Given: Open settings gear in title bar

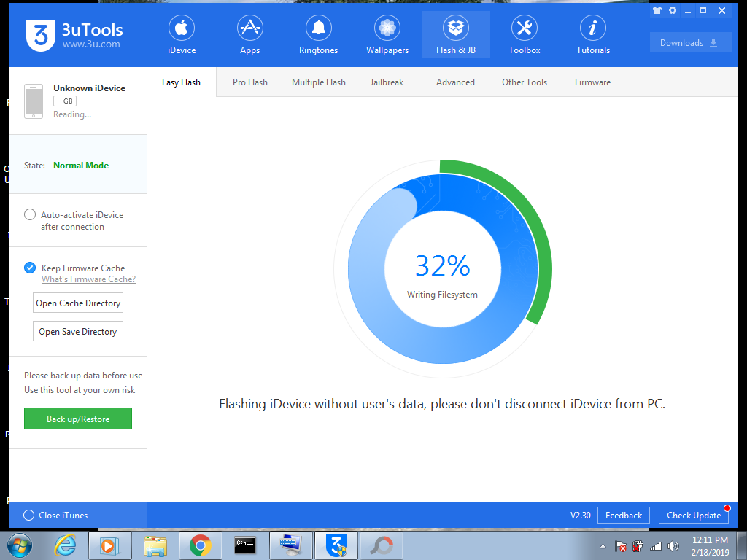Looking at the screenshot, I should (672, 10).
